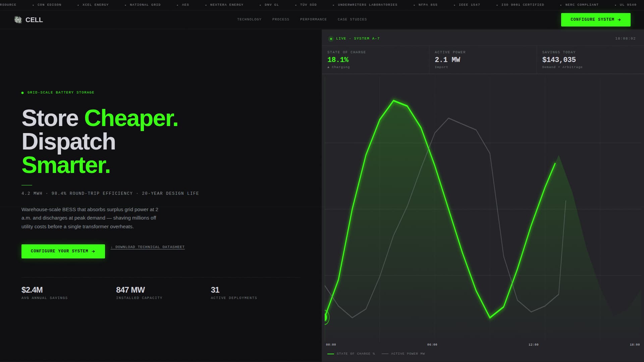Switch to the CASE STUDIES section
The width and height of the screenshot is (644, 362).
pyautogui.click(x=353, y=19)
